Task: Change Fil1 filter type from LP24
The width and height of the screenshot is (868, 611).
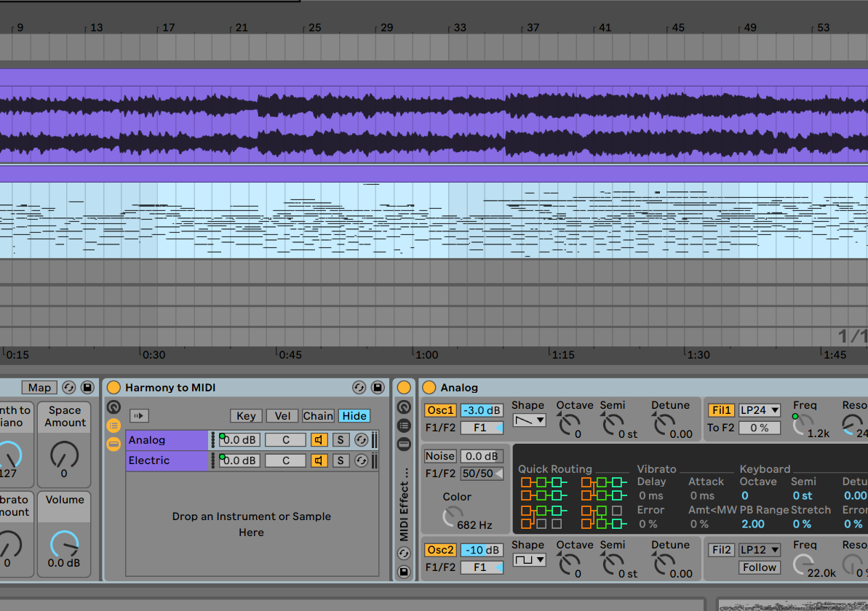Action: tap(760, 410)
